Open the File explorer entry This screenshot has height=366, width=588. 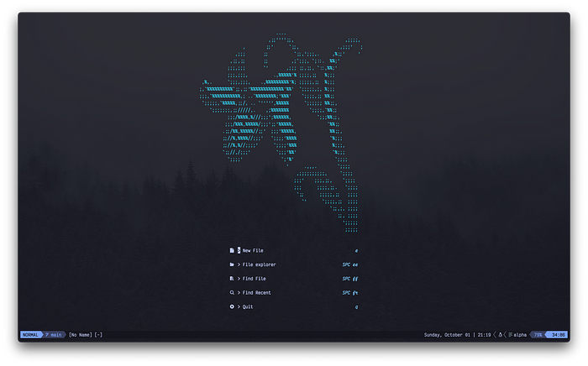point(294,264)
